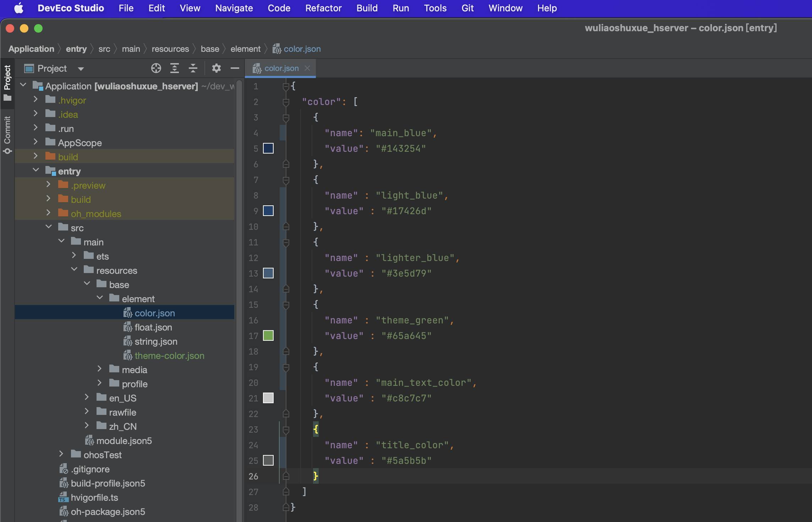This screenshot has width=812, height=522.
Task: Place cursor on "main_text_color" value in editor
Action: click(x=424, y=383)
